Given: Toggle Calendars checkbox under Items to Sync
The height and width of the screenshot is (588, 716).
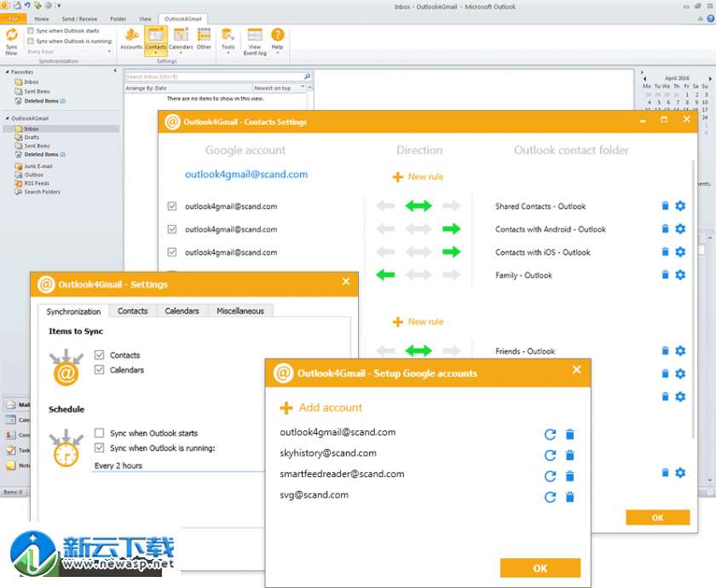Looking at the screenshot, I should [x=100, y=370].
